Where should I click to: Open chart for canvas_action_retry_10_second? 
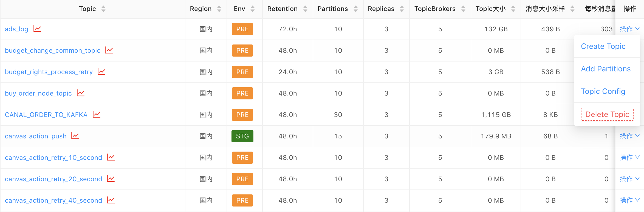pos(111,157)
